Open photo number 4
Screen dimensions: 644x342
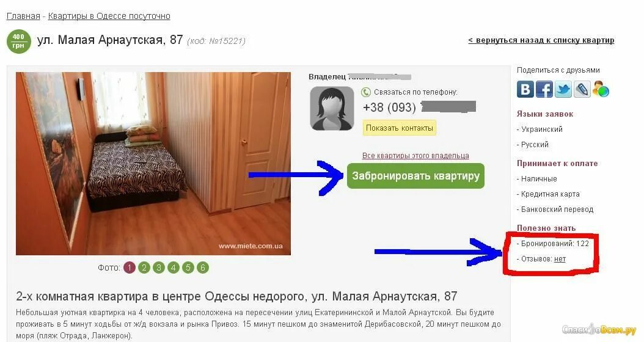(174, 267)
